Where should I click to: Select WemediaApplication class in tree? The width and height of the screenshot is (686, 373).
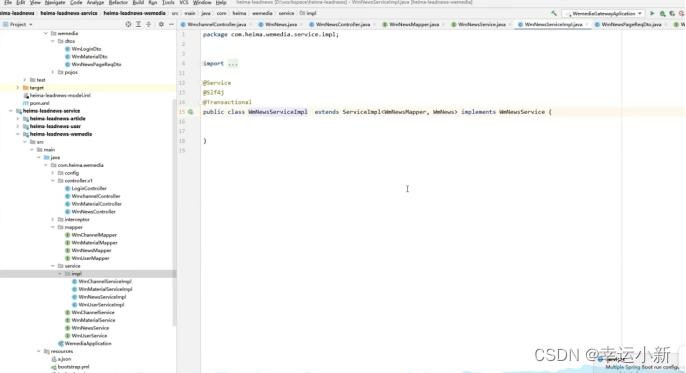[x=88, y=343]
